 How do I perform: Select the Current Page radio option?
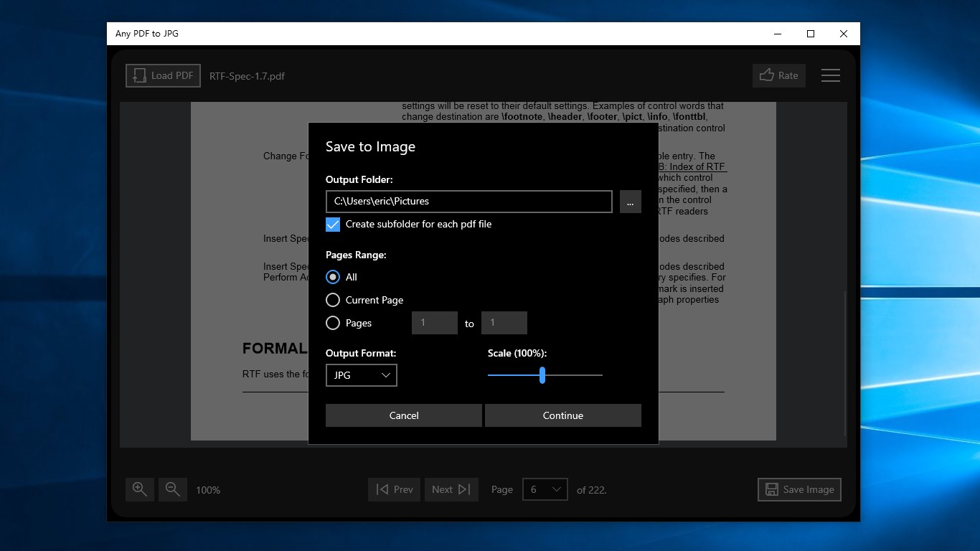pos(333,300)
